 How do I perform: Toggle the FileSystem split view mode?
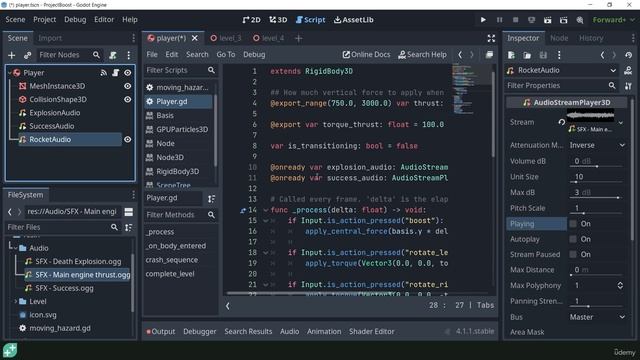[x=129, y=212]
